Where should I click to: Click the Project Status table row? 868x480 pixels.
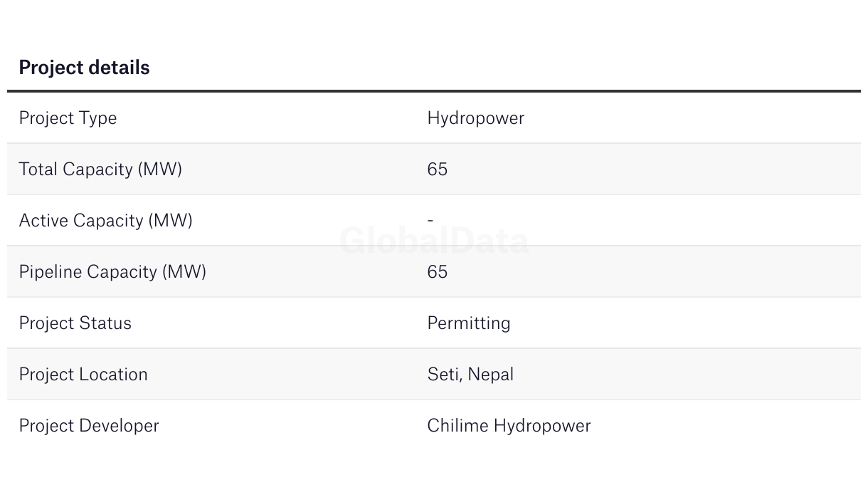(434, 323)
